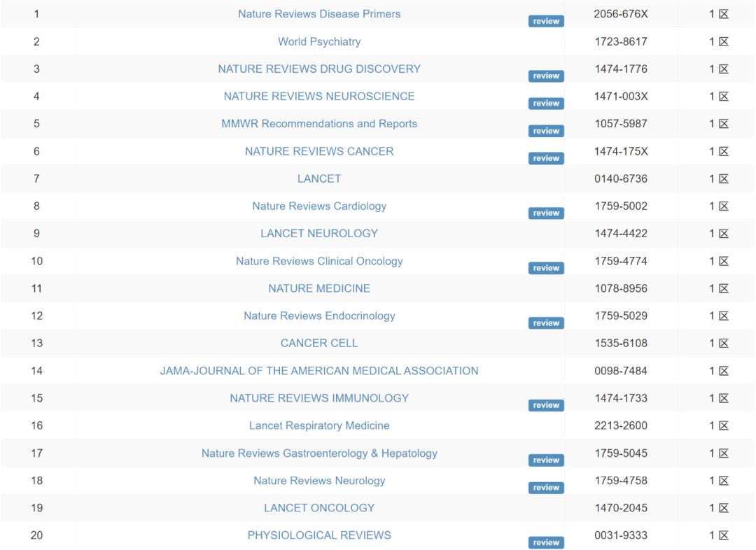756x550 pixels.
Task: Click review badge for Nature Reviews Cardiology
Action: 546,213
